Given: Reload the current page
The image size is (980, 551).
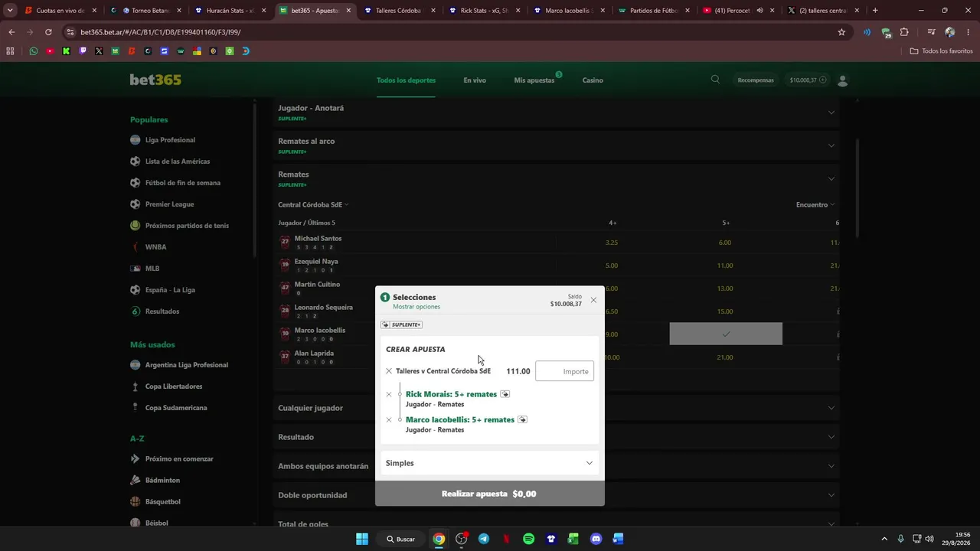Looking at the screenshot, I should [x=48, y=32].
